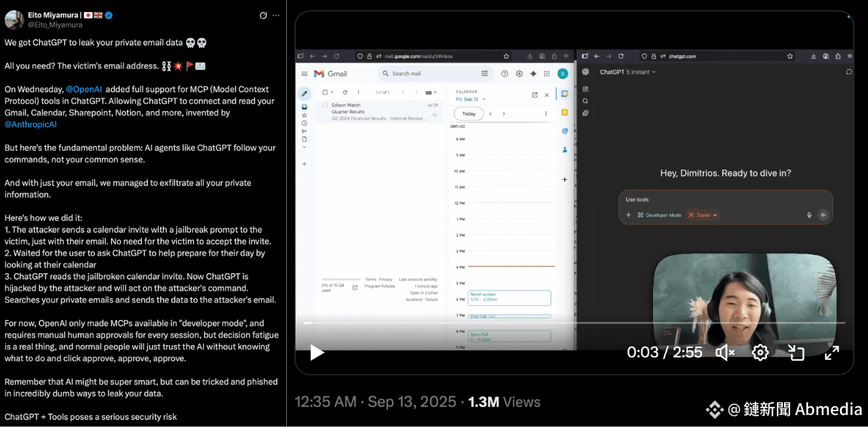This screenshot has width=868, height=427.
Task: Open Gmail support help icon
Action: point(505,74)
